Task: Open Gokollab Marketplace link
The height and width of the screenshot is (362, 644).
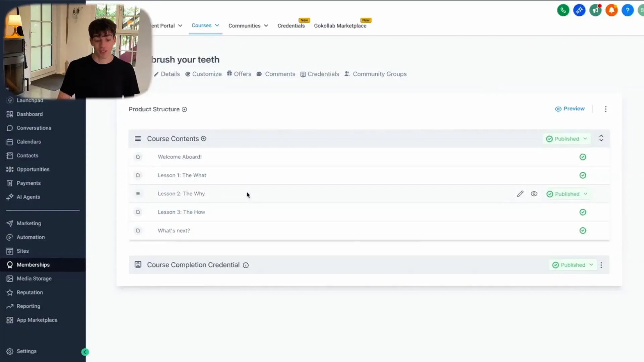Action: pyautogui.click(x=340, y=26)
